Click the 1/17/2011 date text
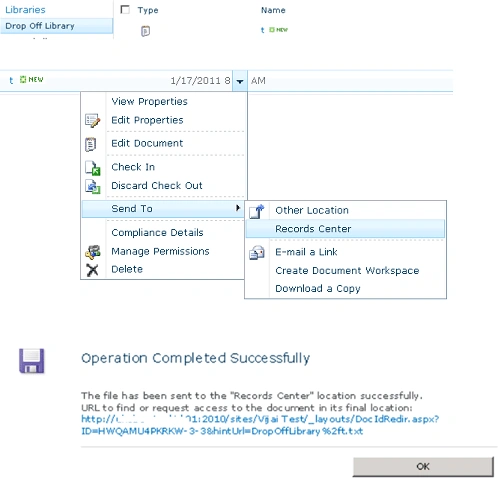Viewport: 498px width, 478px height. 200,81
